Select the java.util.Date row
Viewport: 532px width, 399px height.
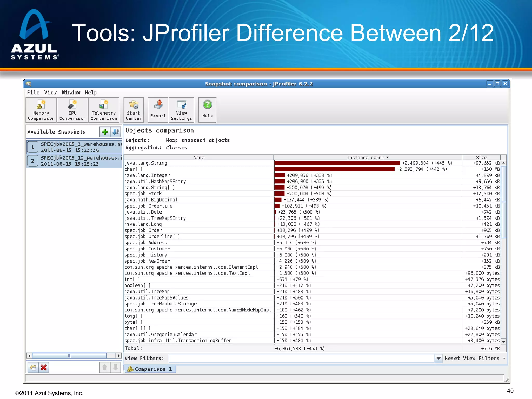[312, 212]
